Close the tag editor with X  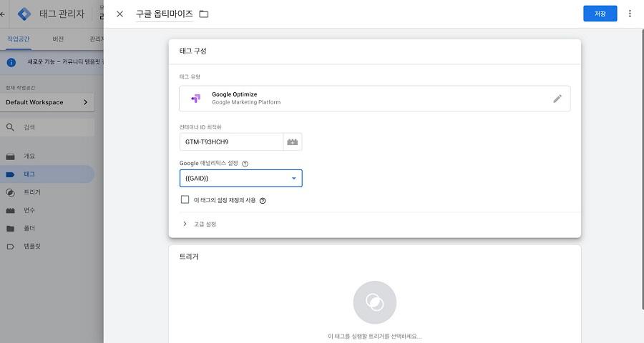point(119,14)
